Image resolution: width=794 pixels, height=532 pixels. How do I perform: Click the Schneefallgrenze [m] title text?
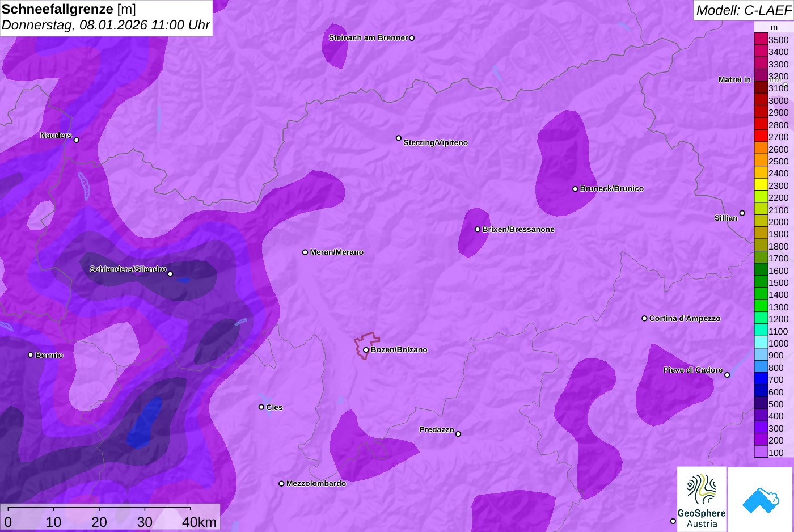pos(69,10)
